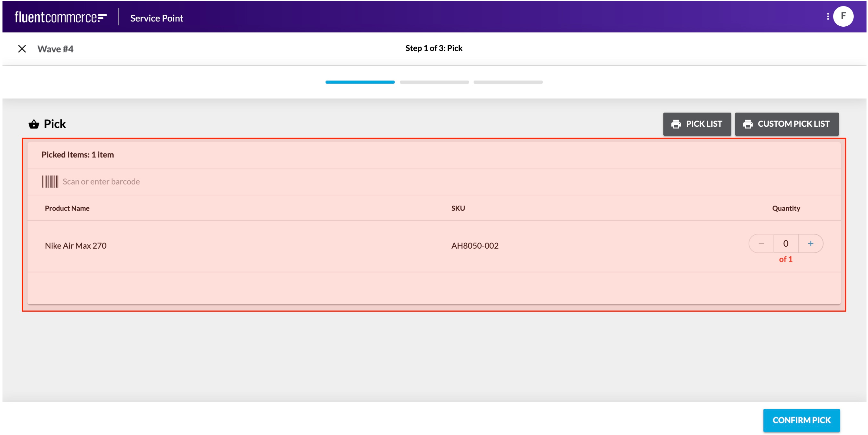Click the second step progress segment
The image size is (868, 435).
pos(434,82)
